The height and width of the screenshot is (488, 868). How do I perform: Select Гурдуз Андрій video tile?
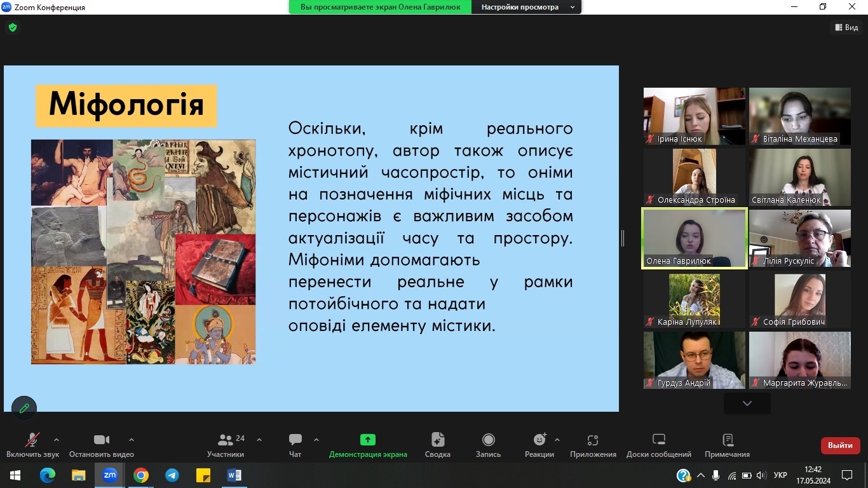point(695,360)
